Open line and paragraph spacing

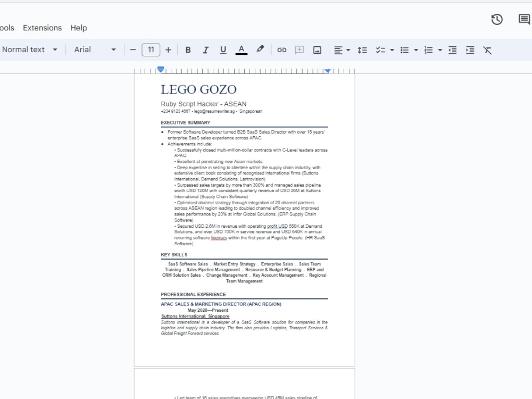[x=362, y=50]
